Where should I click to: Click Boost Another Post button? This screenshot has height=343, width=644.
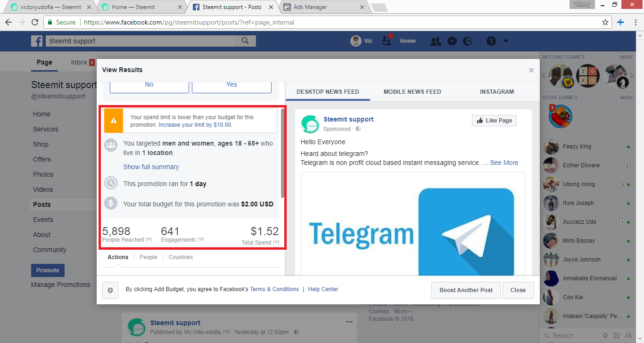coord(466,290)
